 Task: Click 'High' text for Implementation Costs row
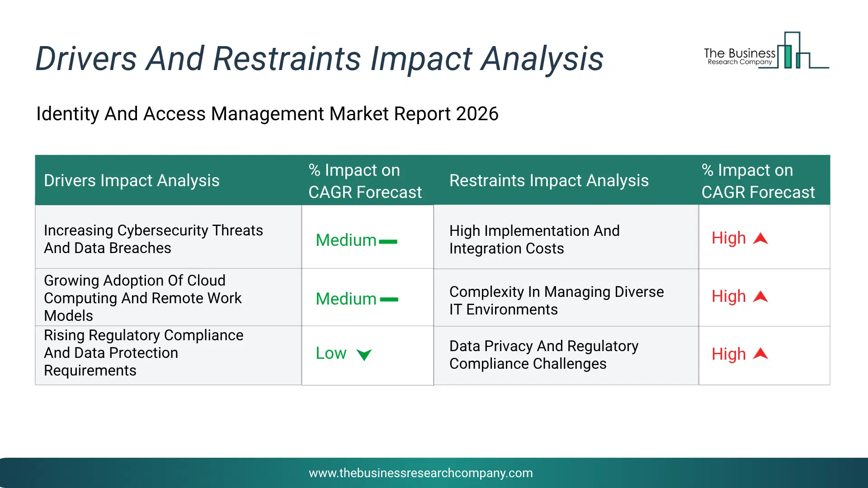coord(728,238)
